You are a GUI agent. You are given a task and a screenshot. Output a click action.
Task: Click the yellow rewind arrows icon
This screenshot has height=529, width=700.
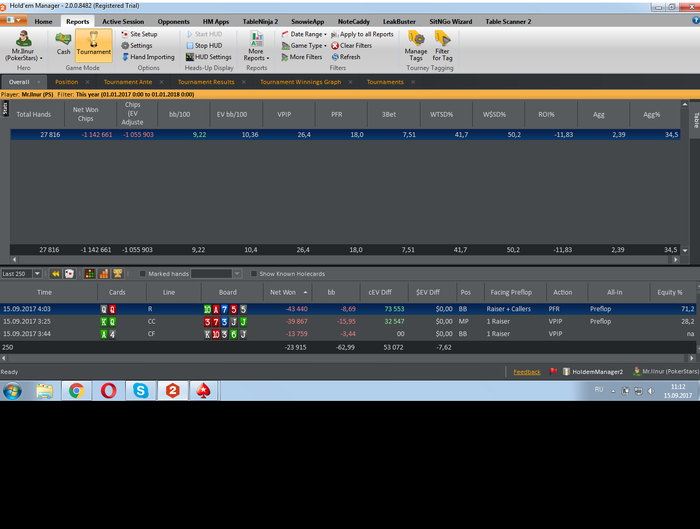55,274
